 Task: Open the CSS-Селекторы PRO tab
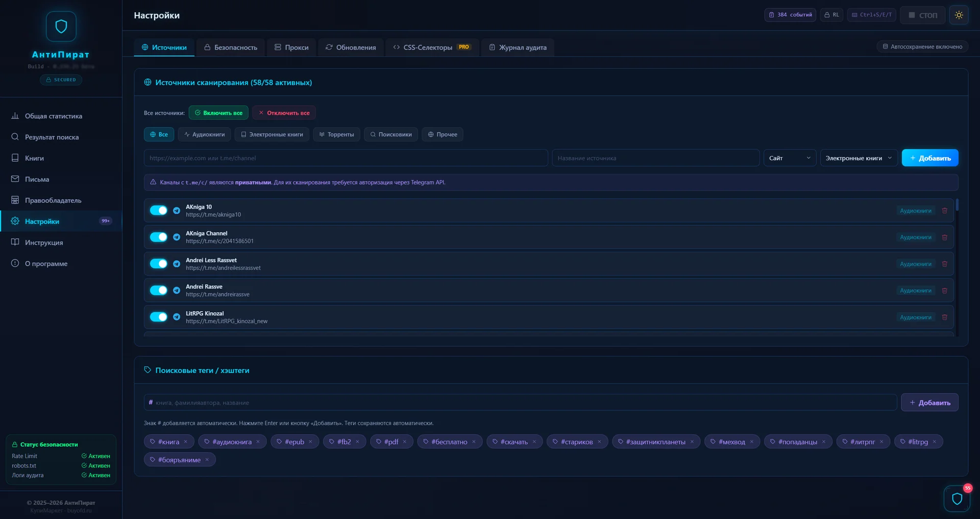pos(432,48)
